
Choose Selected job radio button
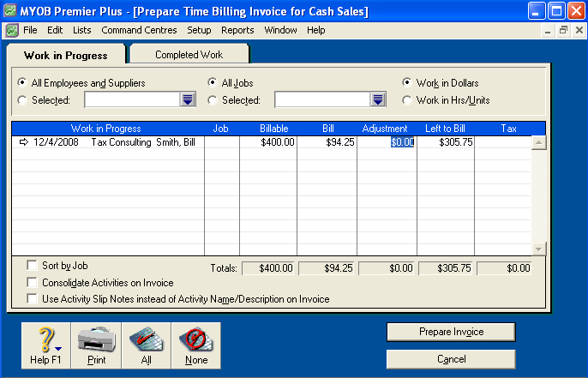tap(213, 100)
